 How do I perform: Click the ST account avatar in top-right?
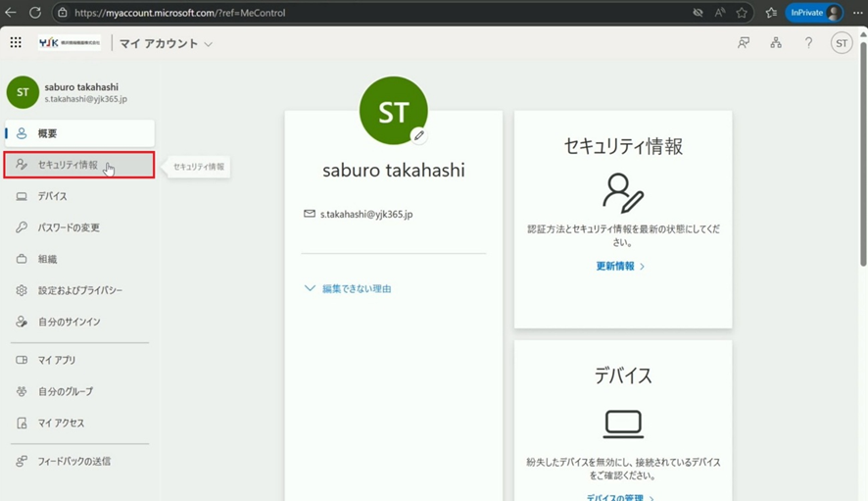click(841, 43)
